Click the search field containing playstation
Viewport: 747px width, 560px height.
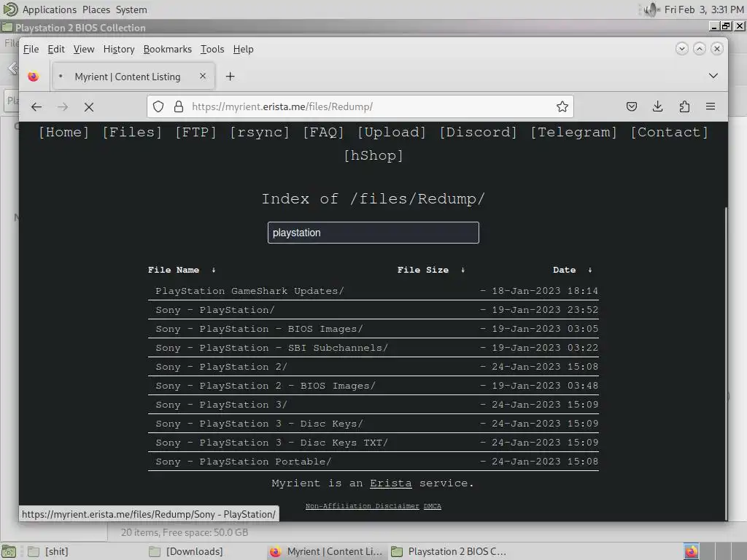pyautogui.click(x=373, y=233)
